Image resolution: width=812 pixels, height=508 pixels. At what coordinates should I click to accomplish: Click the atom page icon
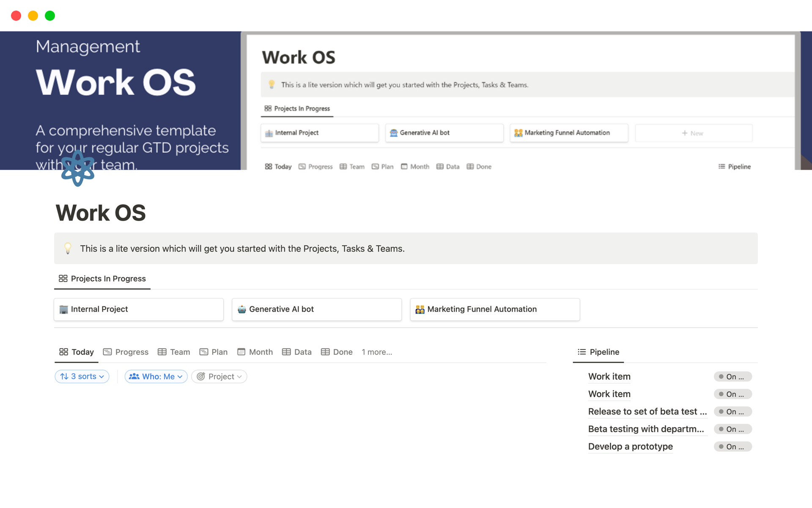pyautogui.click(x=78, y=168)
